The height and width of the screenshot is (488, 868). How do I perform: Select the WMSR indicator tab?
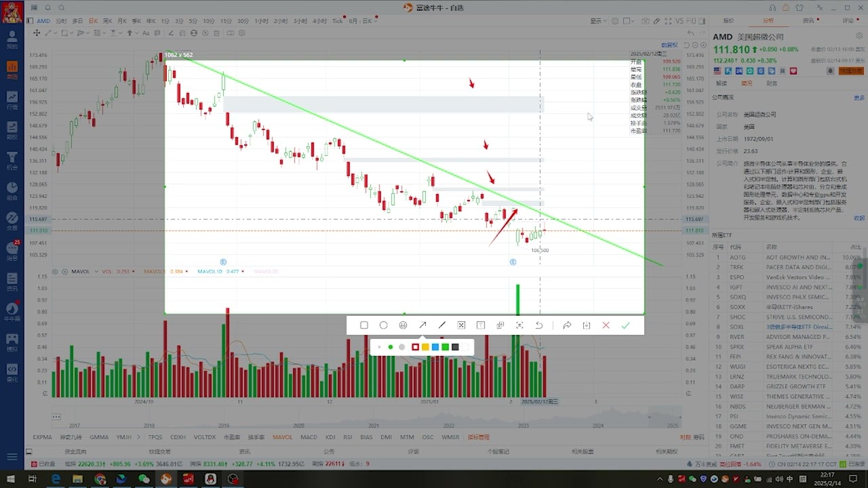pos(450,437)
